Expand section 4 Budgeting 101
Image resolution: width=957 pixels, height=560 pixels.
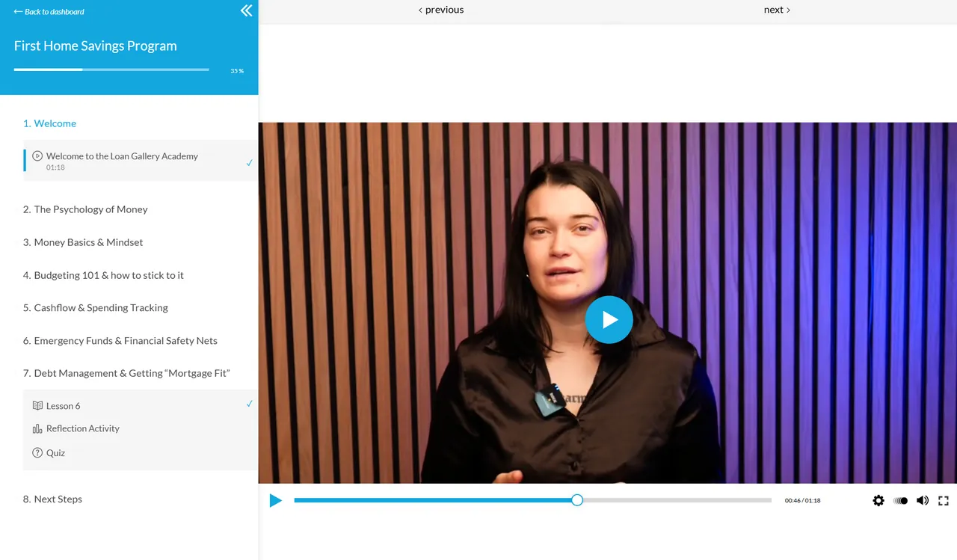pos(103,275)
